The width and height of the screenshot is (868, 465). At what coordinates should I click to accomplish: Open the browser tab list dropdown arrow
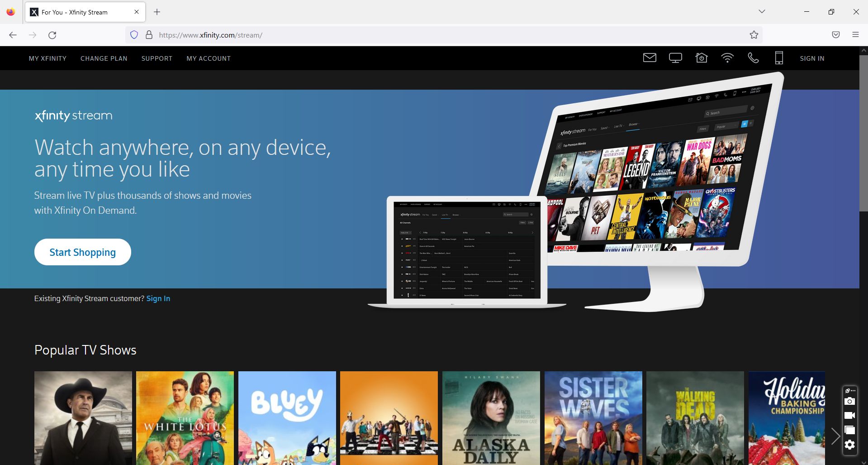coord(762,11)
